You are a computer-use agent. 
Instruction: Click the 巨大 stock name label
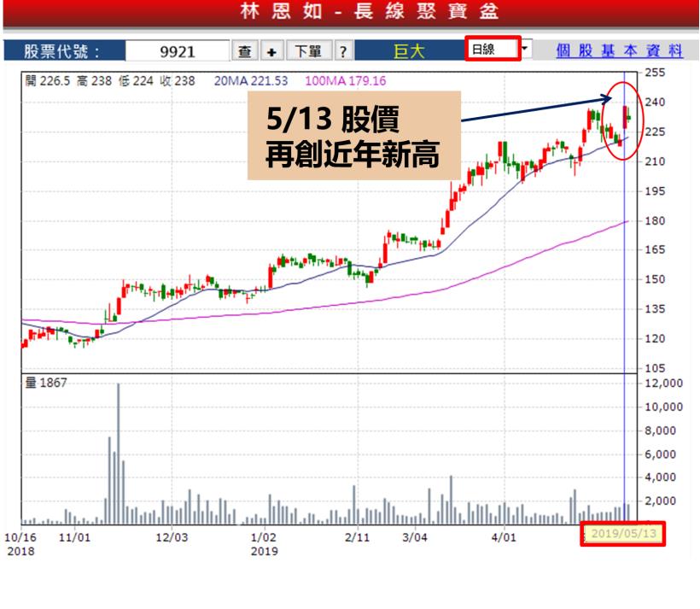[409, 51]
